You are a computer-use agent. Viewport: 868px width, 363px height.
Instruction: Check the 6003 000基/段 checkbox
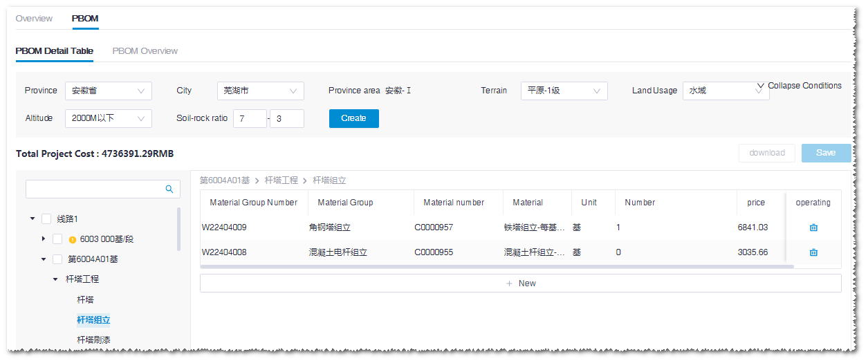57,239
